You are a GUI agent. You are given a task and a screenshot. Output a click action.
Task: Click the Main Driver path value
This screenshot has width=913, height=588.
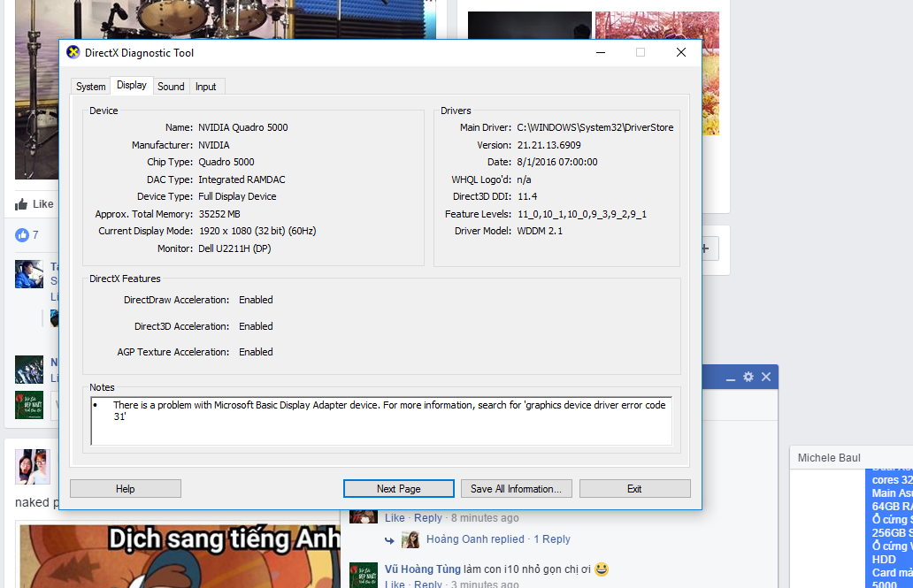(x=595, y=127)
